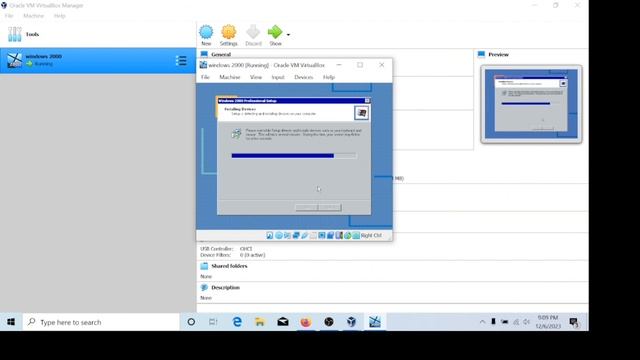Open the Machine menu of the VM window
Image resolution: width=640 pixels, height=360 pixels.
(230, 77)
